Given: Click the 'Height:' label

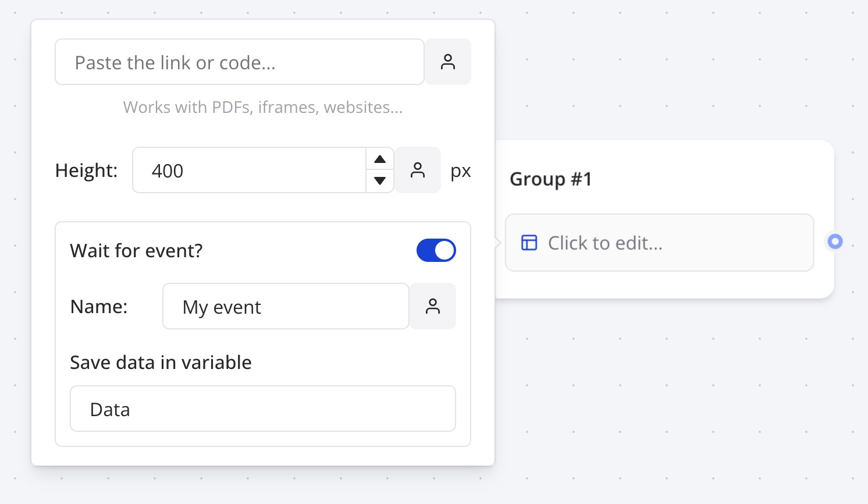Looking at the screenshot, I should 86,169.
